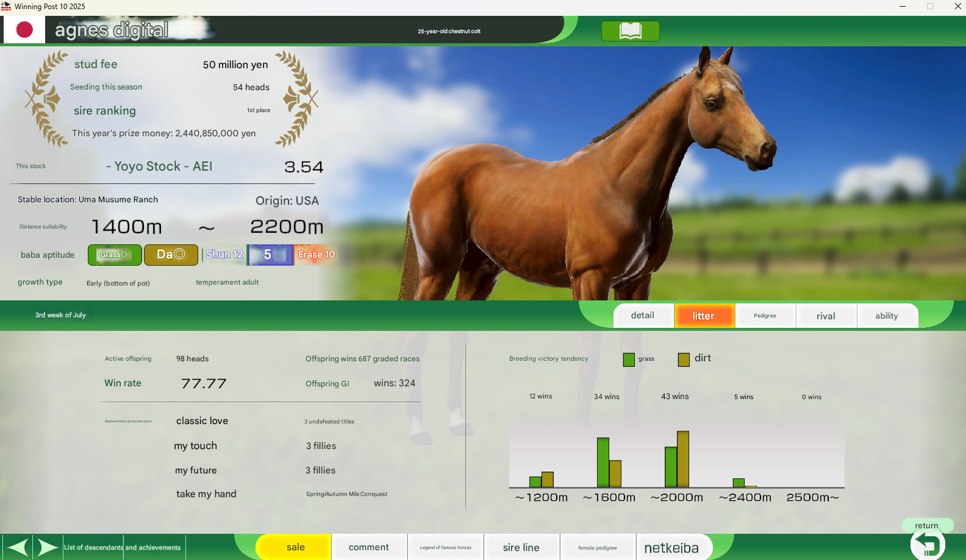Click the win rate value '77.77'
This screenshot has width=966, height=560.
pyautogui.click(x=204, y=383)
